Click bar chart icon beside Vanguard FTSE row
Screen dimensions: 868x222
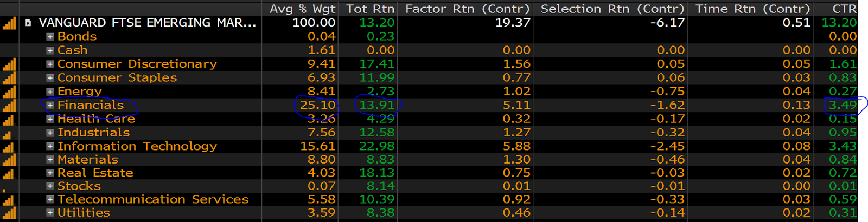pyautogui.click(x=9, y=23)
